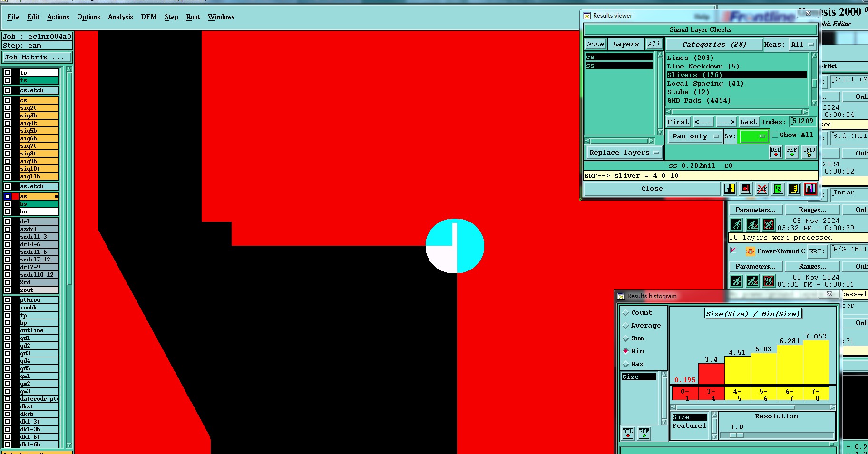Click REF icon in Results histogram window
Image resolution: width=868 pixels, height=454 pixels.
[644, 433]
